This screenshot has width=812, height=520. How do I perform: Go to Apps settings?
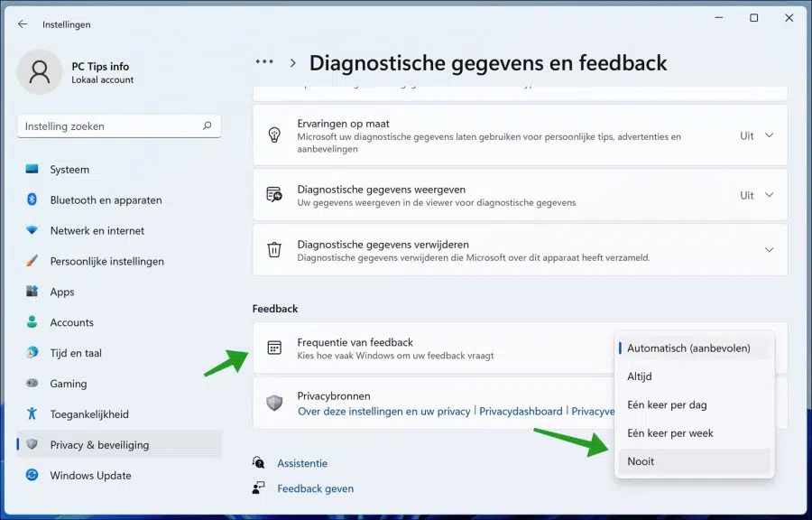coord(120,292)
